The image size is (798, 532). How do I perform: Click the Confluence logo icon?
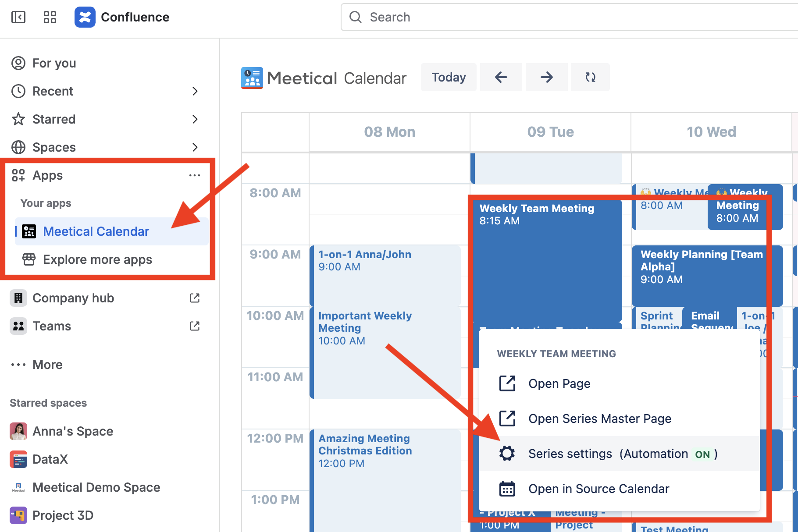(x=85, y=17)
